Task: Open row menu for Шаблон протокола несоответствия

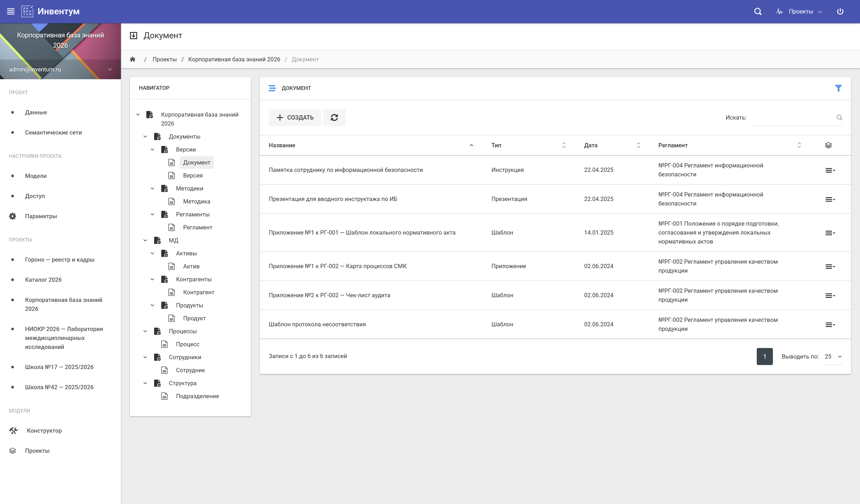Action: coord(830,325)
